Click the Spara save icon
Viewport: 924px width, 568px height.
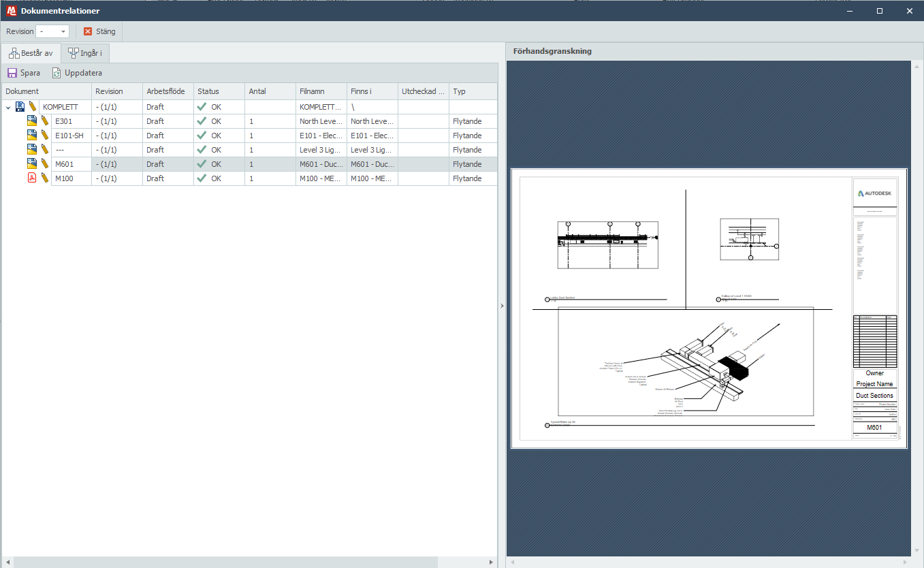12,73
